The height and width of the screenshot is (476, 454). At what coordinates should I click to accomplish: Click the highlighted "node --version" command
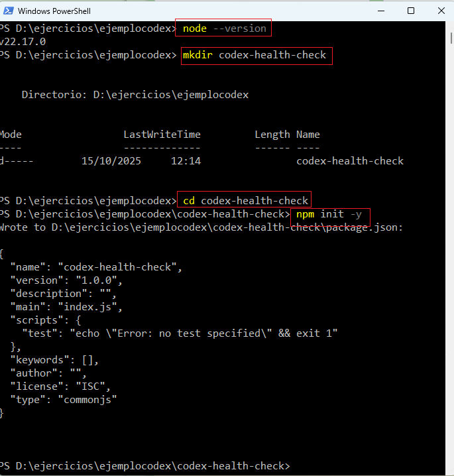click(x=224, y=29)
